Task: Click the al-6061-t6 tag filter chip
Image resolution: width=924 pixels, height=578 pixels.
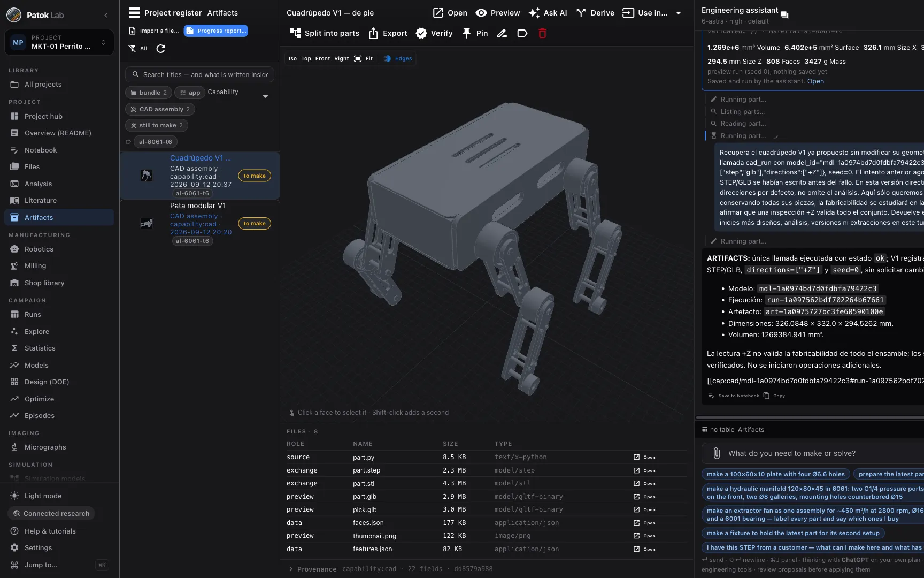Action: tap(155, 142)
